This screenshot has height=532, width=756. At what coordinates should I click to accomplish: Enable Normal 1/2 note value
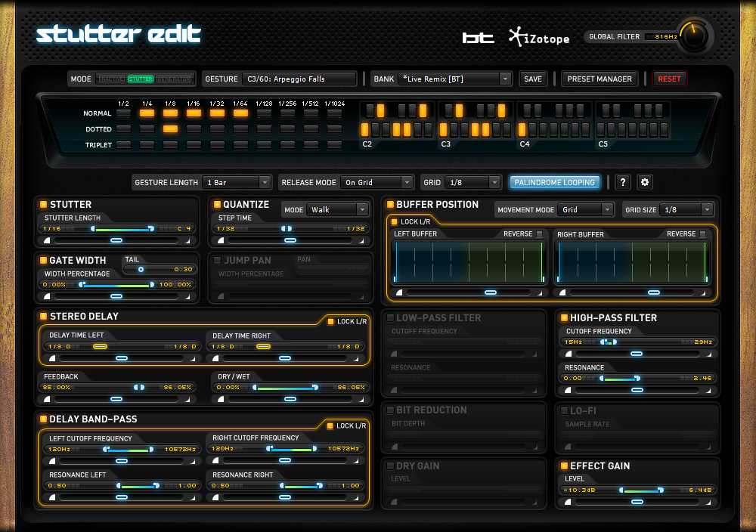(x=123, y=113)
